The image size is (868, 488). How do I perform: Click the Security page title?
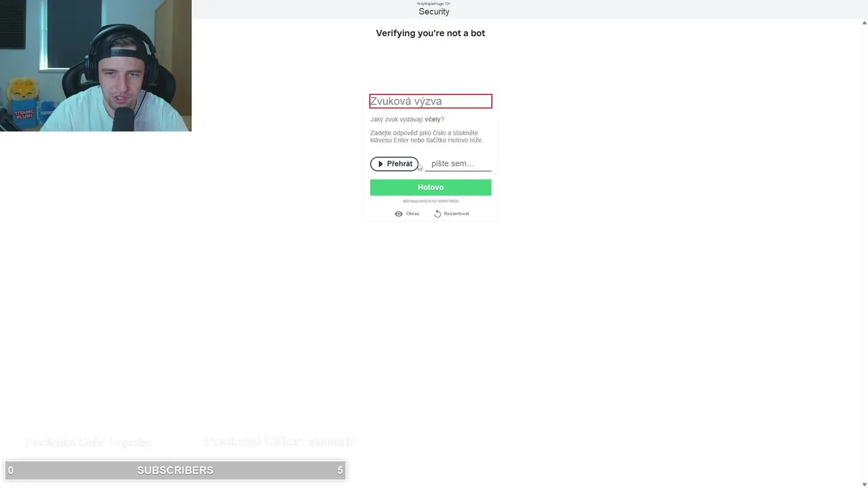pyautogui.click(x=434, y=12)
